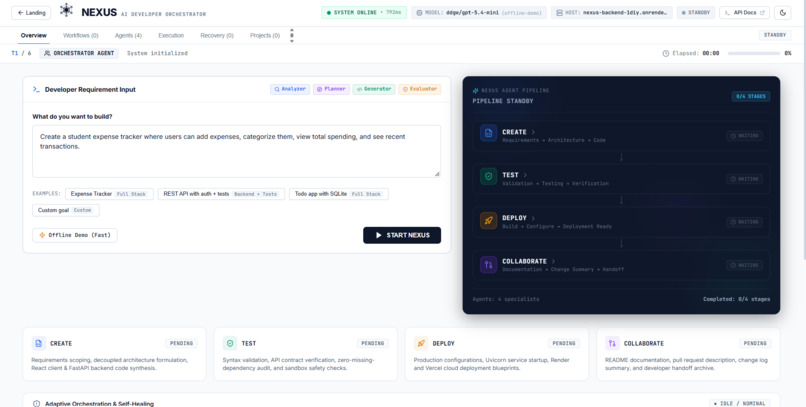Select the Evaluator agent chip
The image size is (806, 407).
(x=419, y=89)
